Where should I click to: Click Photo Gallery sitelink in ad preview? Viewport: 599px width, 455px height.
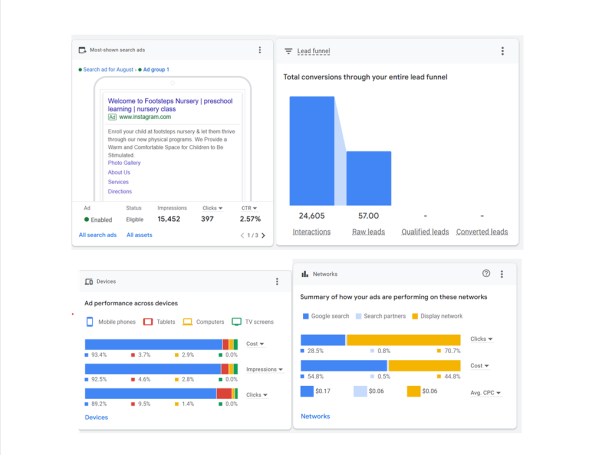pos(124,163)
